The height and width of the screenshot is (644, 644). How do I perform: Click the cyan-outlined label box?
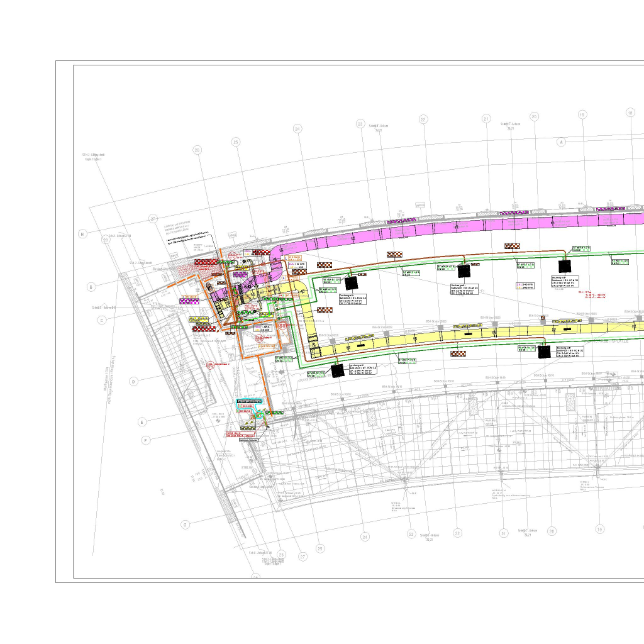tap(248, 401)
